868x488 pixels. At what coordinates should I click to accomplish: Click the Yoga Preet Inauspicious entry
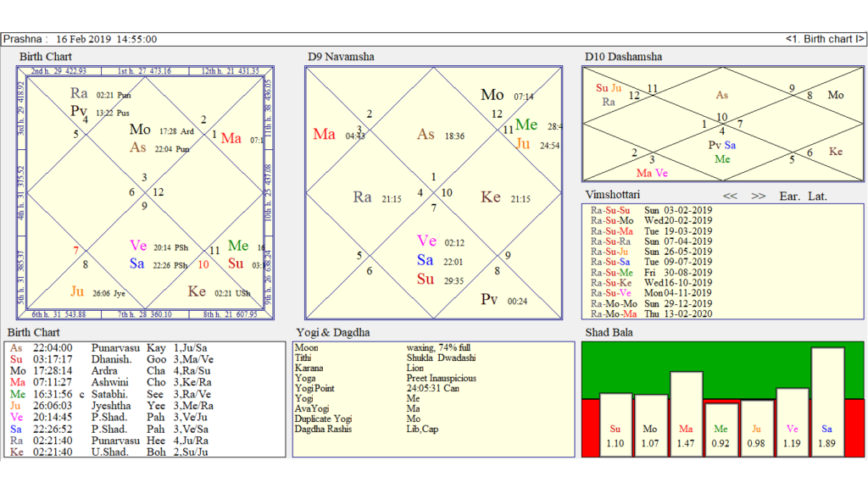click(386, 379)
